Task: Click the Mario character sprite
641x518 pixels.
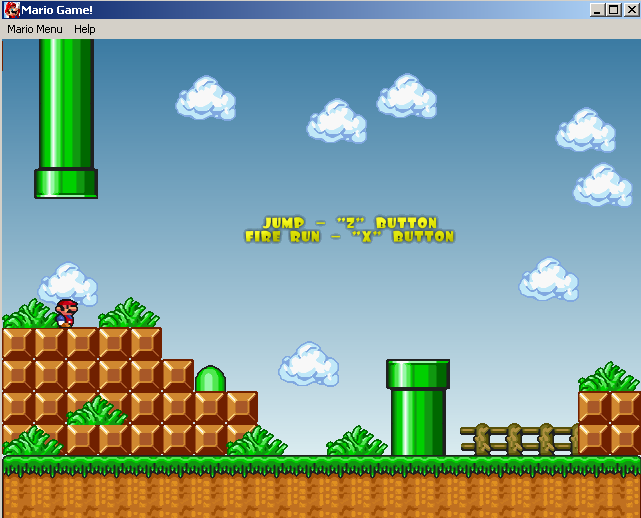Action: pos(67,313)
